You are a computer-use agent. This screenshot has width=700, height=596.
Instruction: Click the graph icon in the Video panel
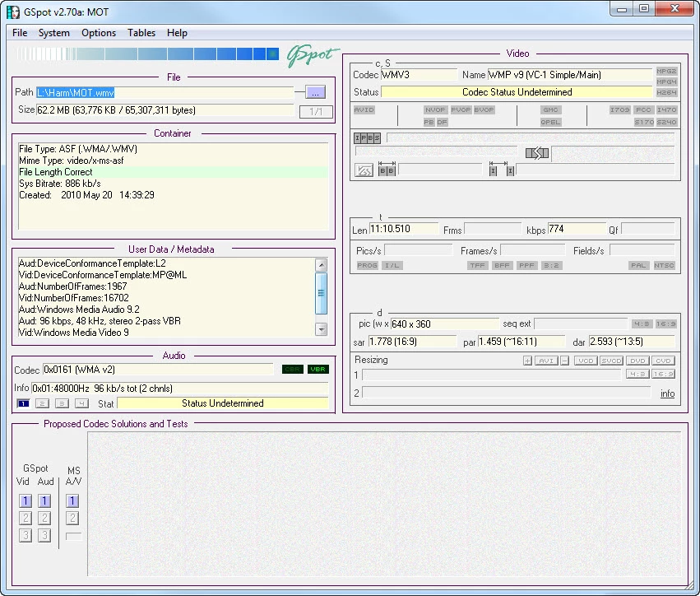point(364,170)
